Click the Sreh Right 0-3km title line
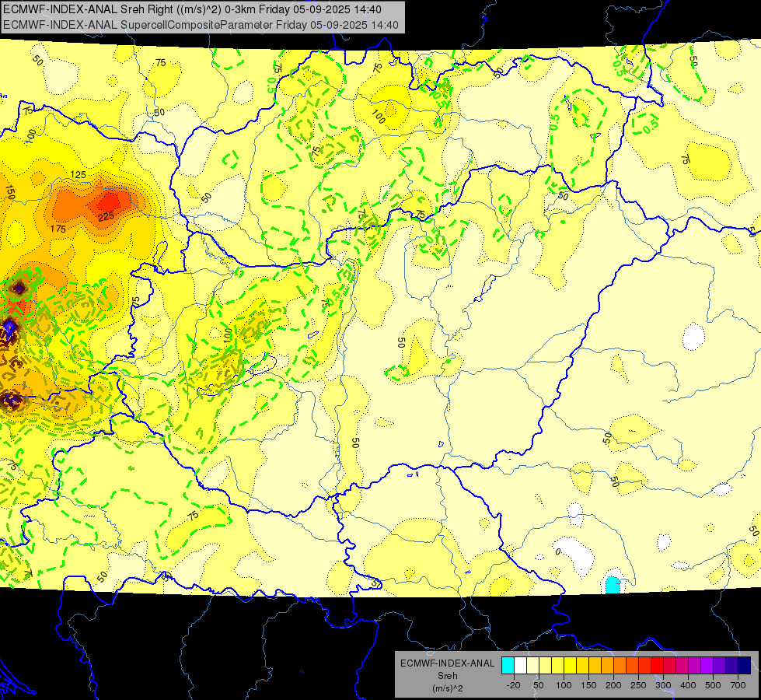This screenshot has width=761, height=700. coord(192,9)
